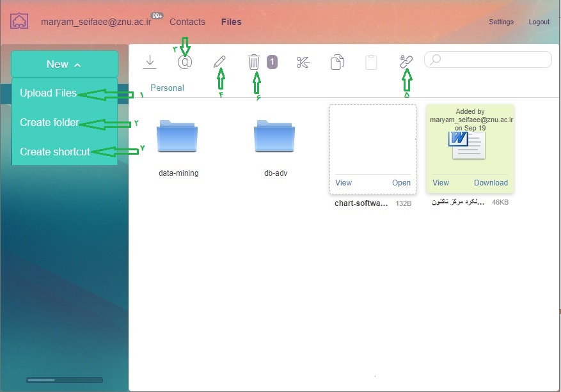Open Settings

point(501,22)
